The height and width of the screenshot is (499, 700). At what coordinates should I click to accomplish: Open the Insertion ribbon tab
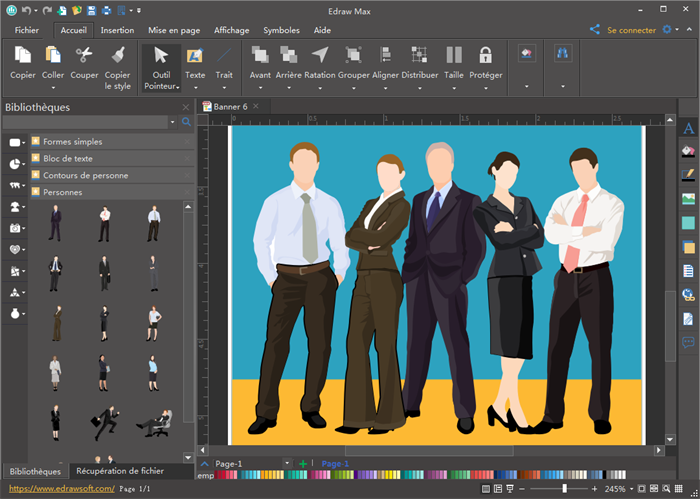[x=117, y=30]
